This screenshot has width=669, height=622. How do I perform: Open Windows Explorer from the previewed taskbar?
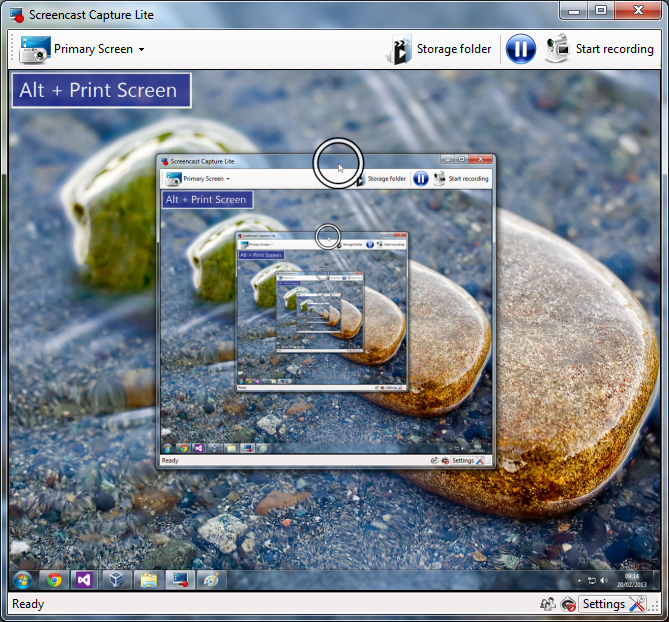148,580
